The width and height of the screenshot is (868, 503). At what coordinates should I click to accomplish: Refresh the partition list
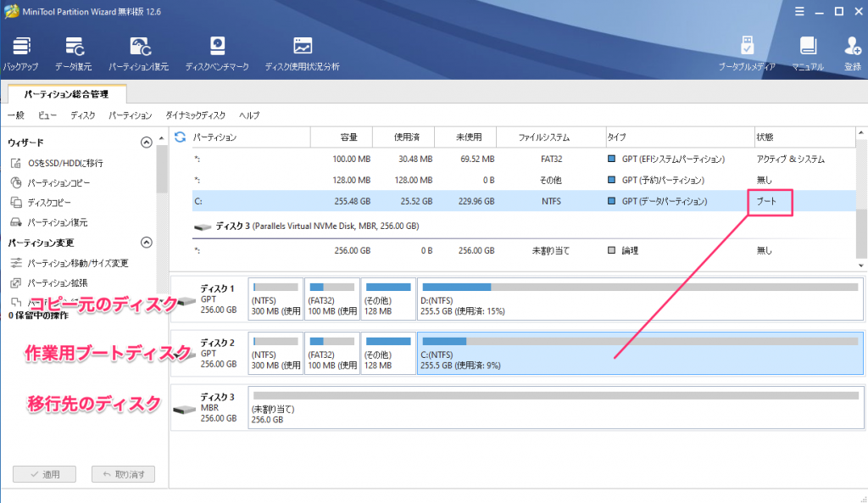point(180,137)
